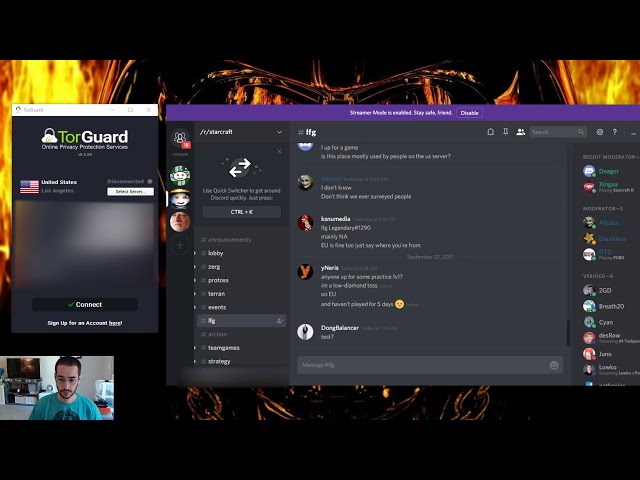Screen dimensions: 640x480
Task: Click the add server plus icon
Action: (180, 245)
